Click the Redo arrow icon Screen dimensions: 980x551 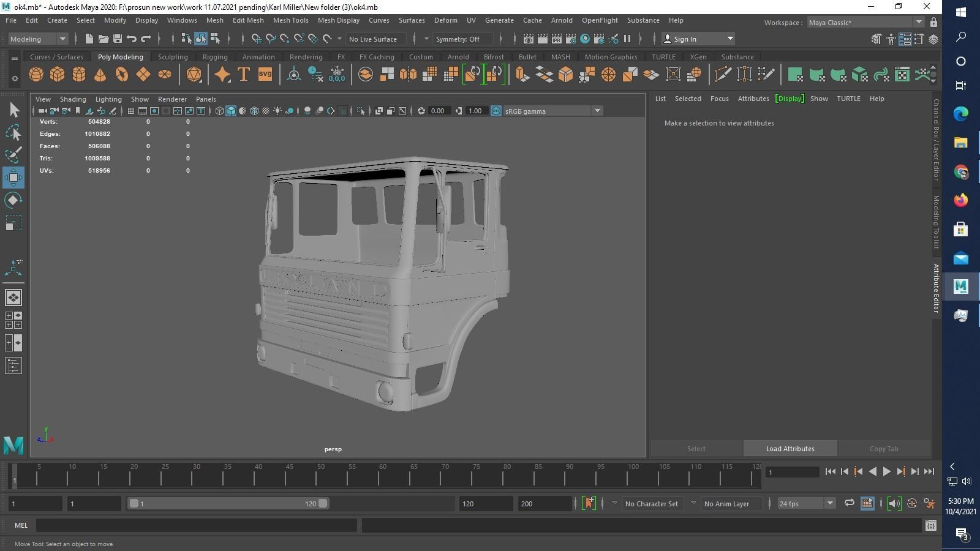coord(146,39)
